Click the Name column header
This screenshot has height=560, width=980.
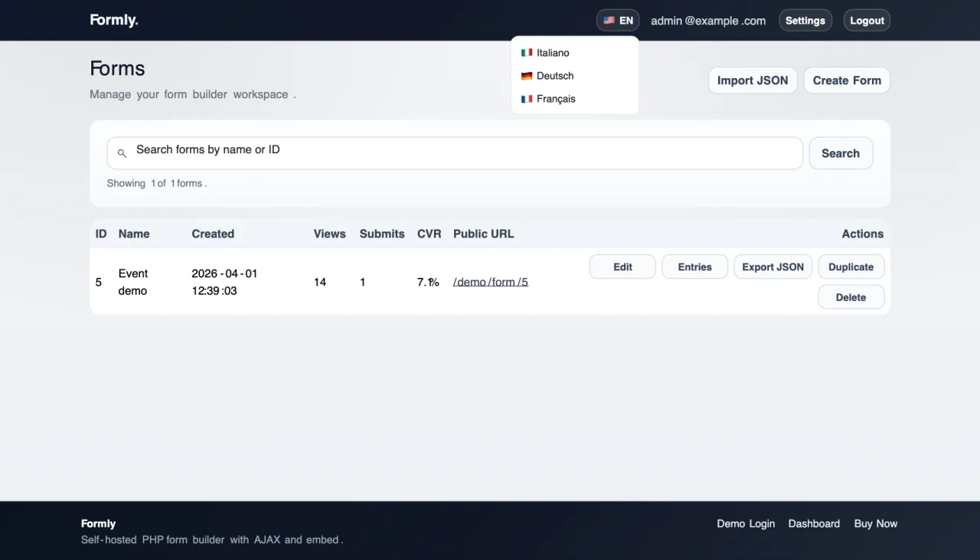[x=134, y=234]
